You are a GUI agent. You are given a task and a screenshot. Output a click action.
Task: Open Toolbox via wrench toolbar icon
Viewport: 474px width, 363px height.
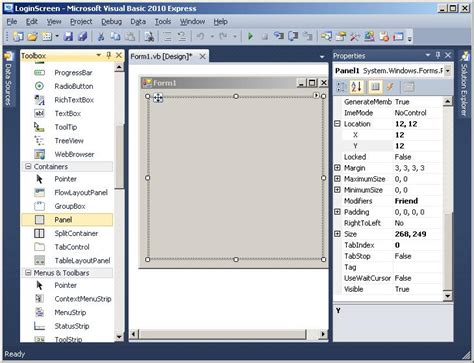pyautogui.click(x=355, y=36)
